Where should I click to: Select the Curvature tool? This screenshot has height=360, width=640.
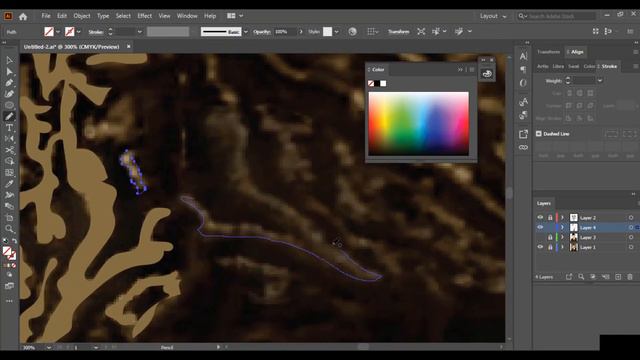(9, 94)
